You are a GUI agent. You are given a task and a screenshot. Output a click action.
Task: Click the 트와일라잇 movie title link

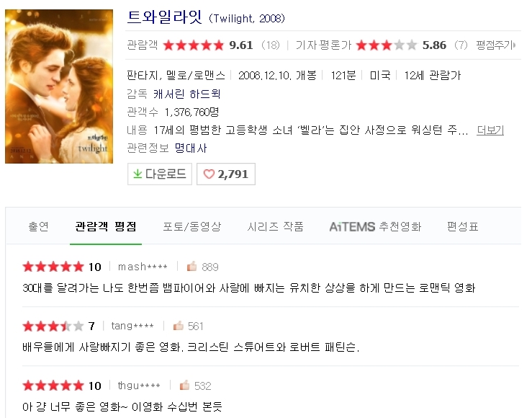pyautogui.click(x=165, y=17)
